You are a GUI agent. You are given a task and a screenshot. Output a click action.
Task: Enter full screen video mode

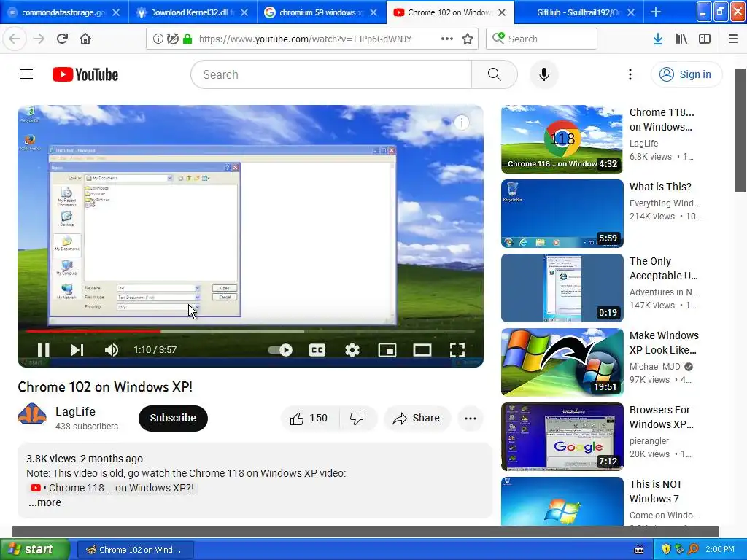[457, 350]
